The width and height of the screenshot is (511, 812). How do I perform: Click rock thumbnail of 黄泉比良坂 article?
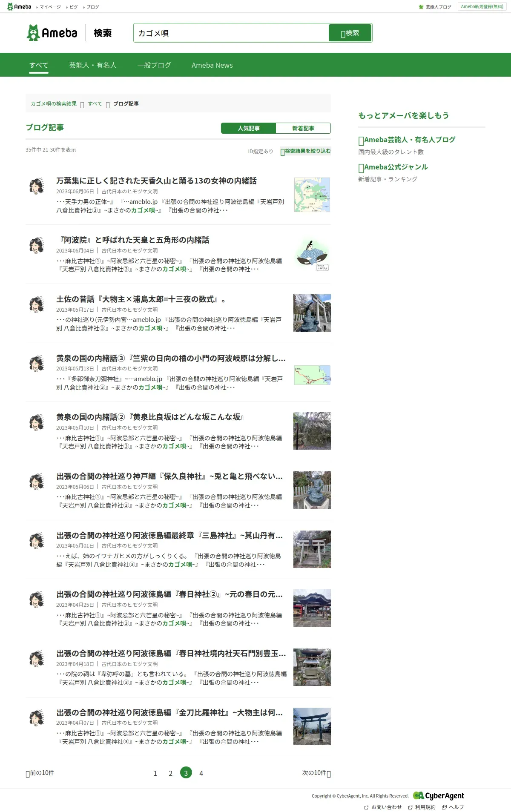[x=312, y=431]
